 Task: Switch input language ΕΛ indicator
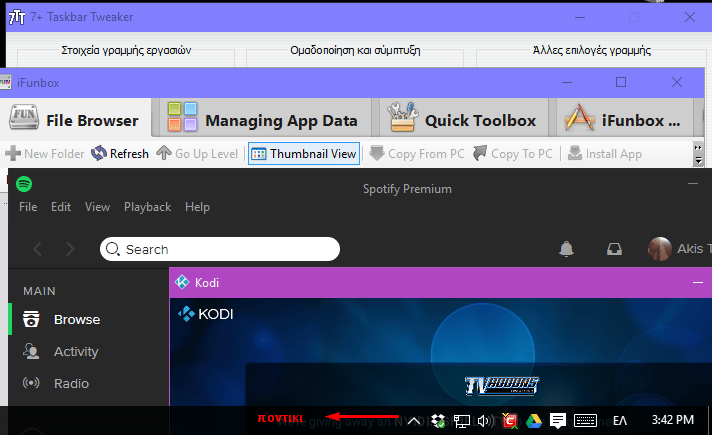620,421
